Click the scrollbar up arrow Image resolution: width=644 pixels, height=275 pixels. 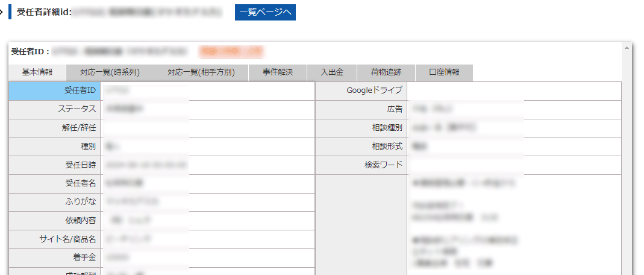tap(627, 48)
